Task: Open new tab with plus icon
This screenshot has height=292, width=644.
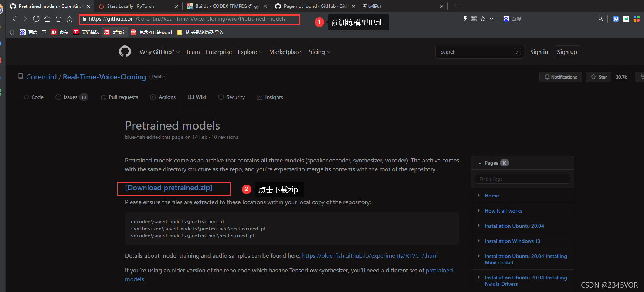Action: (x=457, y=6)
